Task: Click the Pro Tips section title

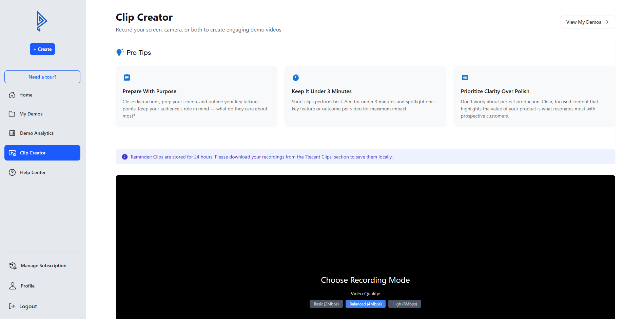Action: tap(139, 52)
